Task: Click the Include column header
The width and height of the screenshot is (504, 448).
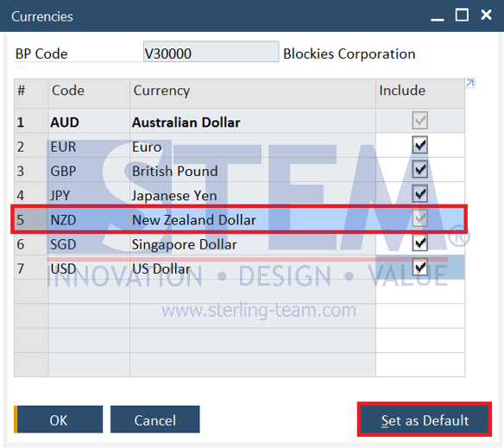Action: pos(420,93)
